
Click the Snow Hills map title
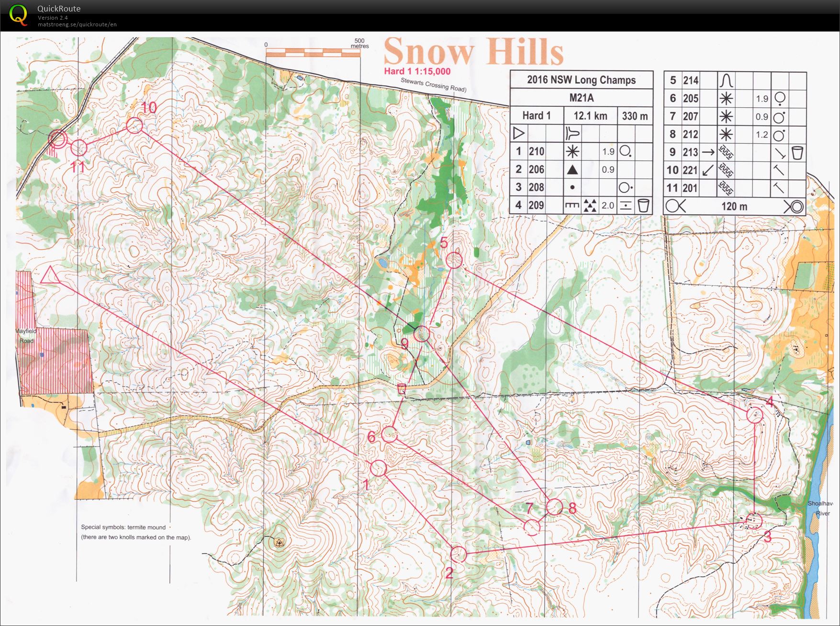[x=473, y=52]
